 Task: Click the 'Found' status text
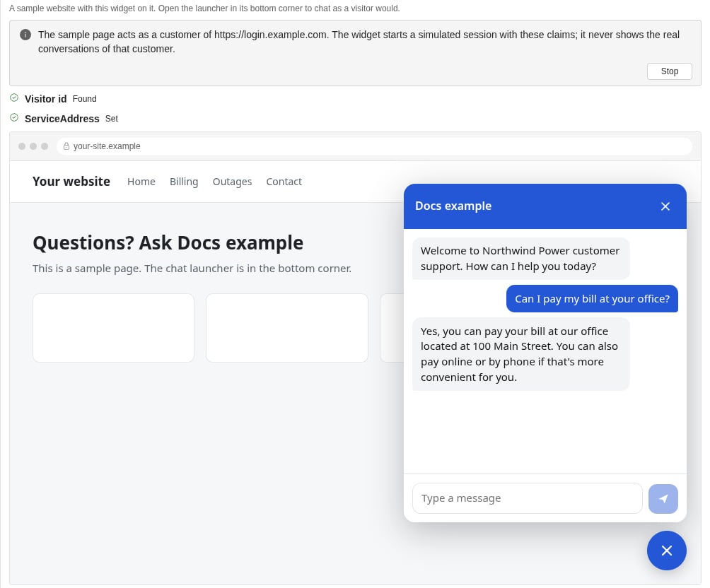[85, 99]
